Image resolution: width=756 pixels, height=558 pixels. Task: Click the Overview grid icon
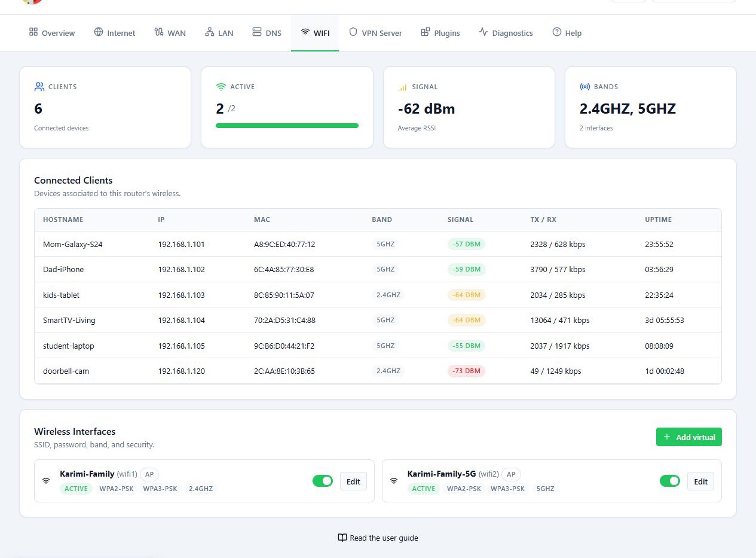pyautogui.click(x=33, y=32)
